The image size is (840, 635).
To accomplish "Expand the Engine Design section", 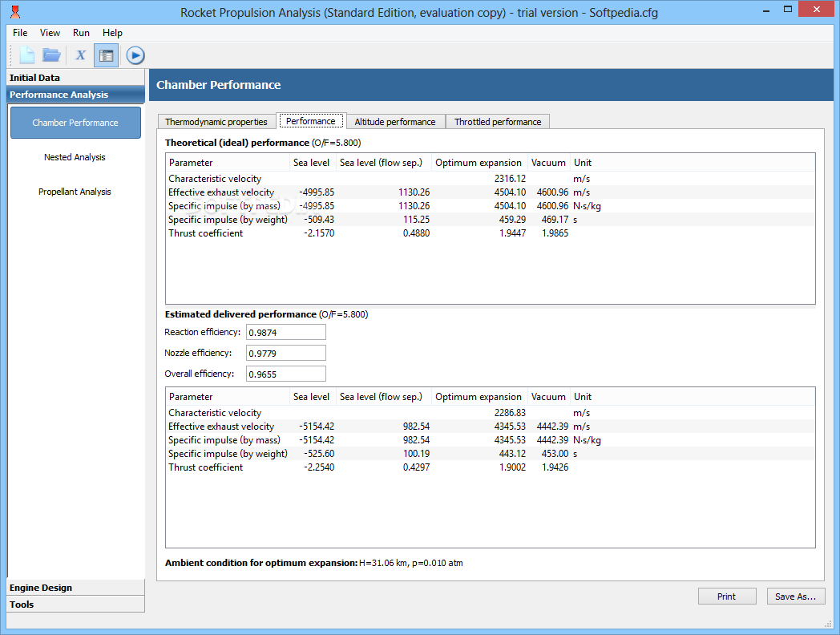I will pos(75,588).
